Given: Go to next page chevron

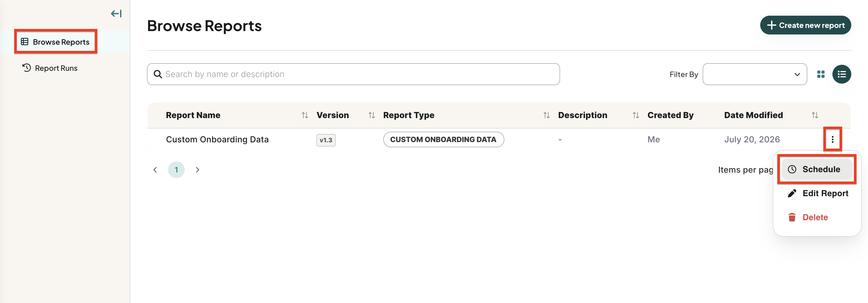Looking at the screenshot, I should pyautogui.click(x=198, y=170).
